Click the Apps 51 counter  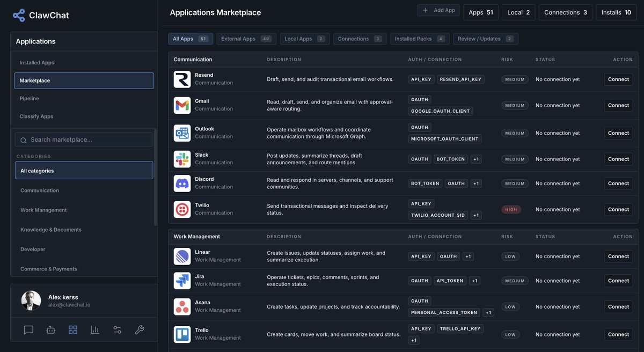pos(481,12)
